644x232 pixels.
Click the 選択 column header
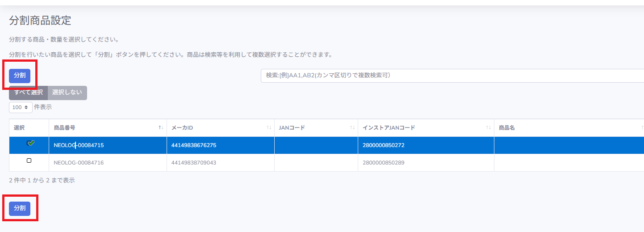(x=29, y=128)
